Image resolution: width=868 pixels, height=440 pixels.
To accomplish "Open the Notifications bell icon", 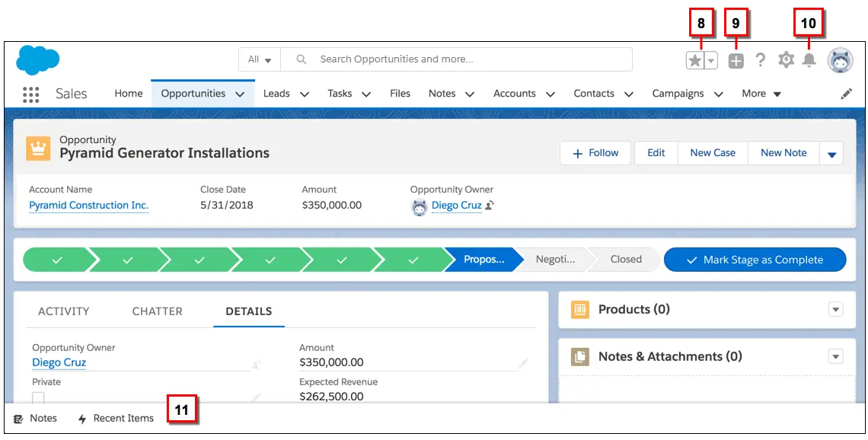I will pos(809,60).
